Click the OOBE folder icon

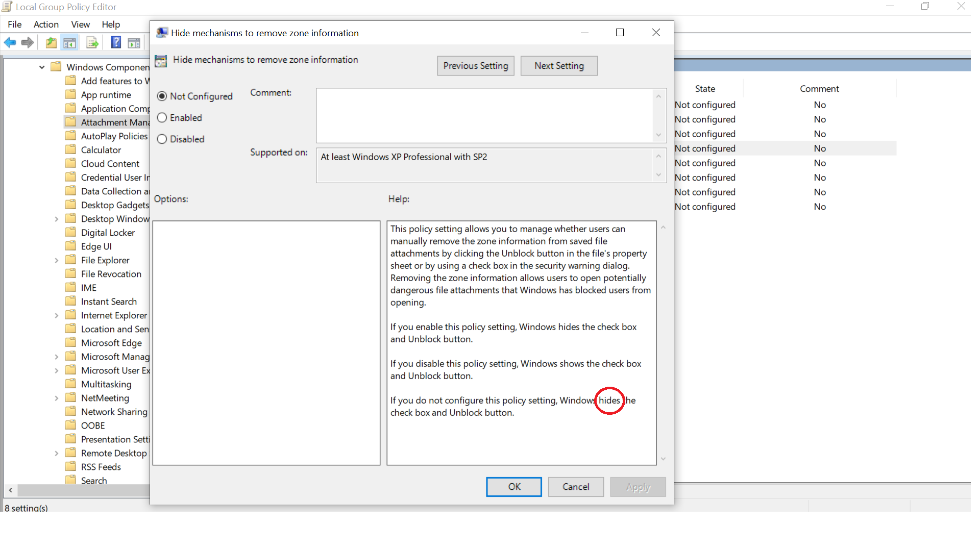(71, 425)
